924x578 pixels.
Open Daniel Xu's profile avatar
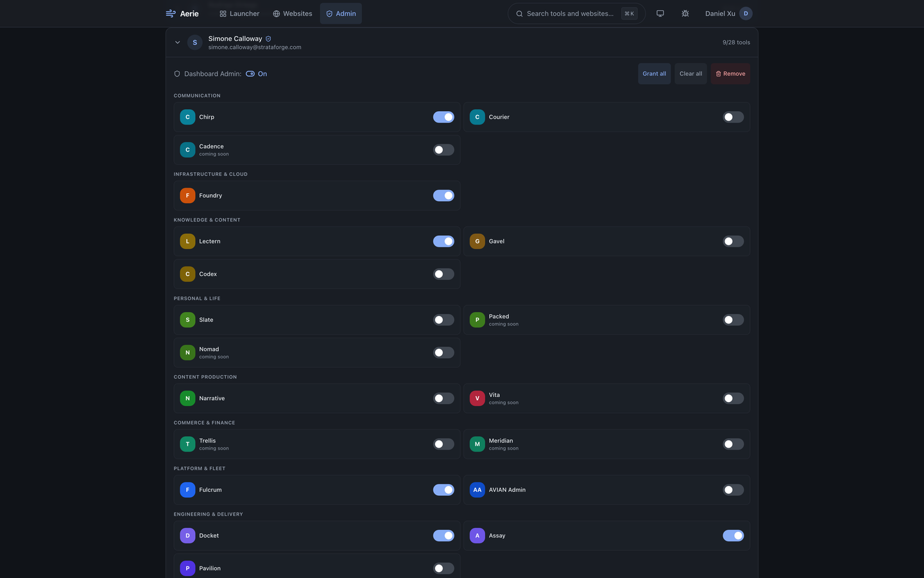pyautogui.click(x=746, y=13)
